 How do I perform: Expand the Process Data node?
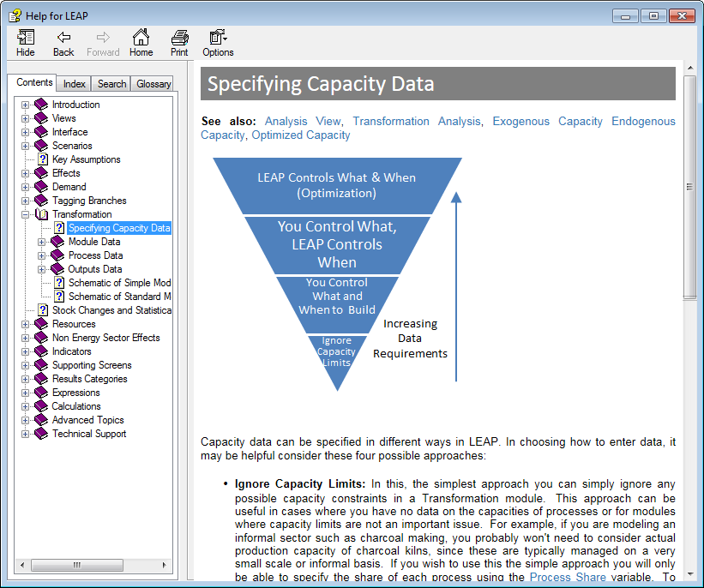[x=41, y=256]
